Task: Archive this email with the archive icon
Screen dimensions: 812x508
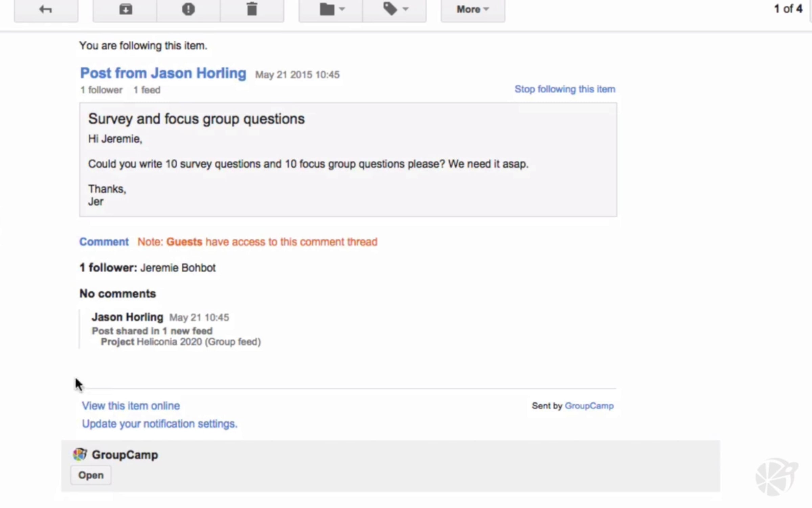Action: 125,9
